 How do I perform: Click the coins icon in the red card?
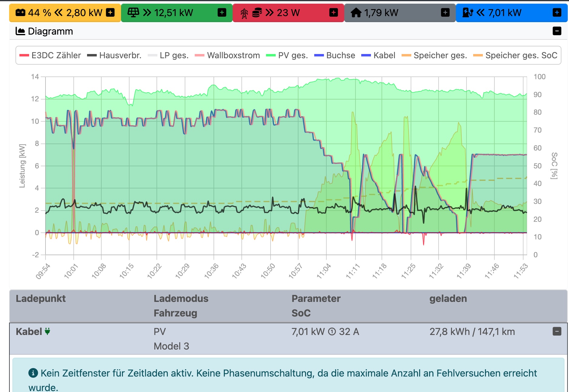pyautogui.click(x=257, y=13)
